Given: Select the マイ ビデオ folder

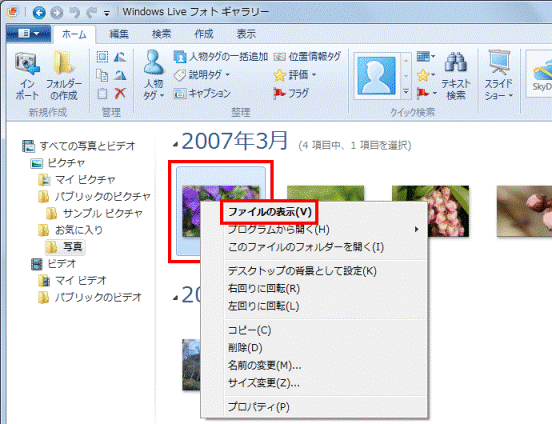Looking at the screenshot, I should [72, 281].
